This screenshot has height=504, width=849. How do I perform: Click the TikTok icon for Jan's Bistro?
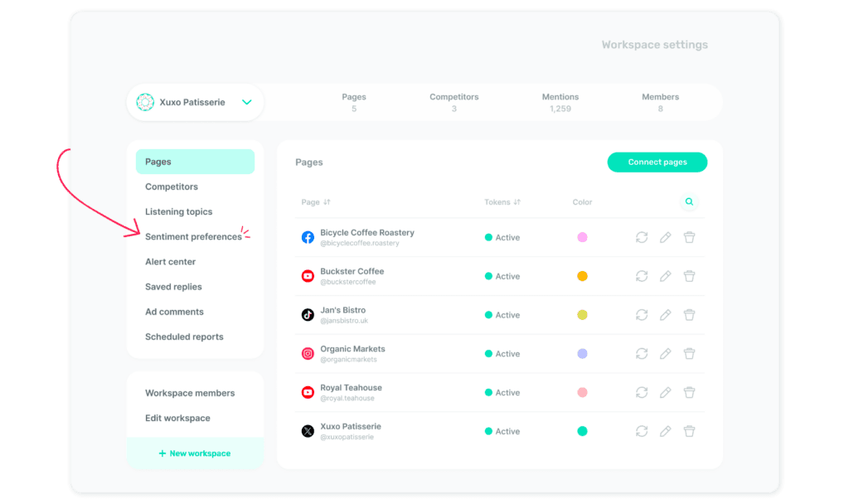[308, 315]
